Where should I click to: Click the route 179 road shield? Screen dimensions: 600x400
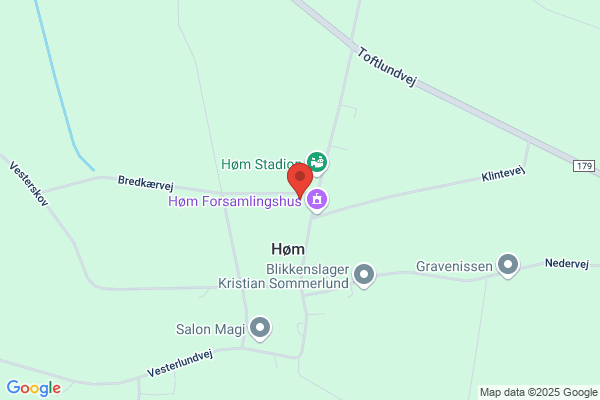click(584, 166)
